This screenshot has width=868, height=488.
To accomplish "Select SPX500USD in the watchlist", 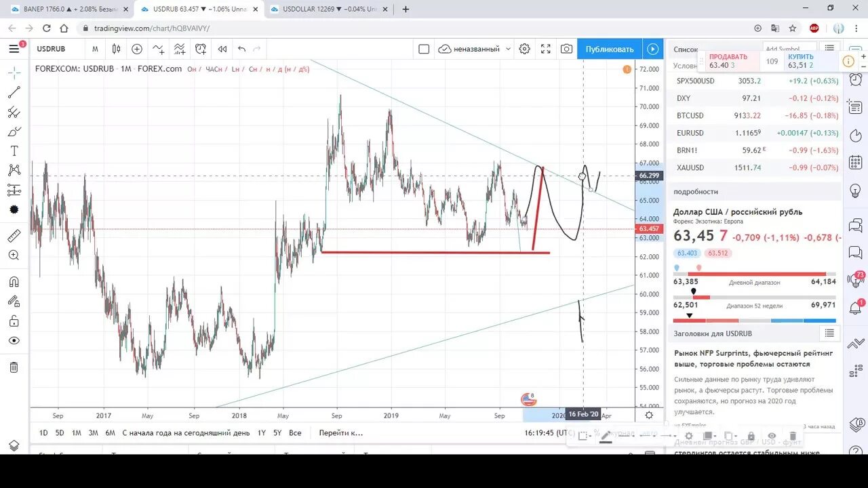I will coord(755,81).
